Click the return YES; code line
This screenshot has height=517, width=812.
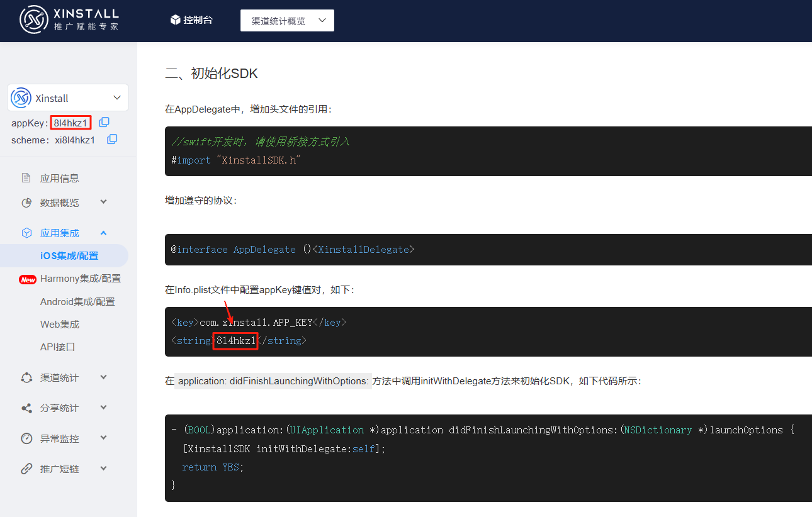[213, 467]
